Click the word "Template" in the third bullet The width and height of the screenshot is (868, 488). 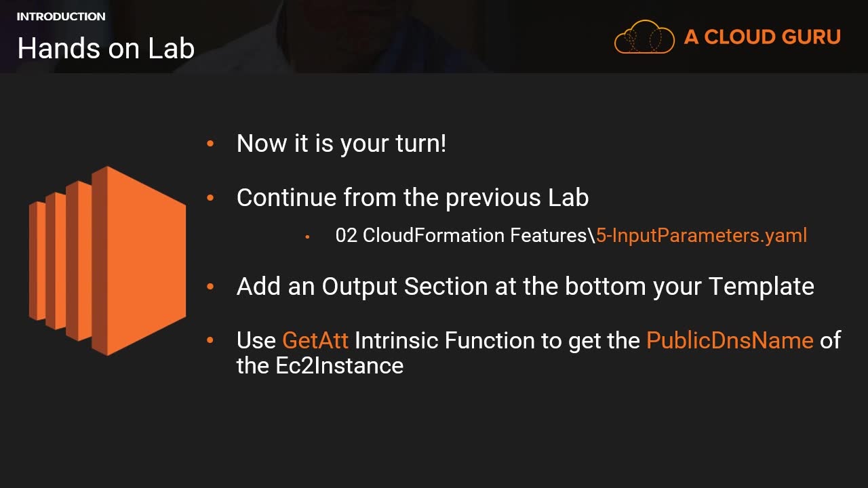762,287
